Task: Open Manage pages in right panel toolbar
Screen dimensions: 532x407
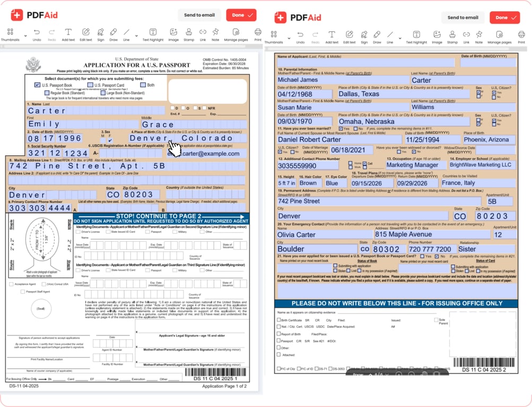Action: pyautogui.click(x=500, y=37)
